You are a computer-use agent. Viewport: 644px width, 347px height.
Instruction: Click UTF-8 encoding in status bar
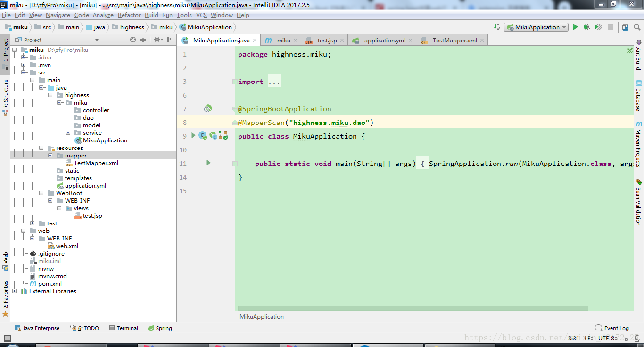[607, 338]
